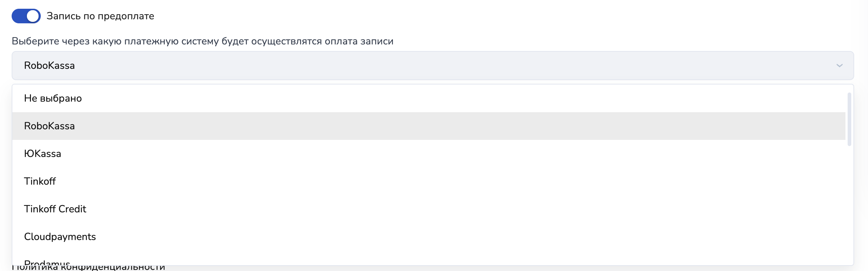Click the RoboKassa value in the select box
Screen dimensions: 868x271
(49, 66)
